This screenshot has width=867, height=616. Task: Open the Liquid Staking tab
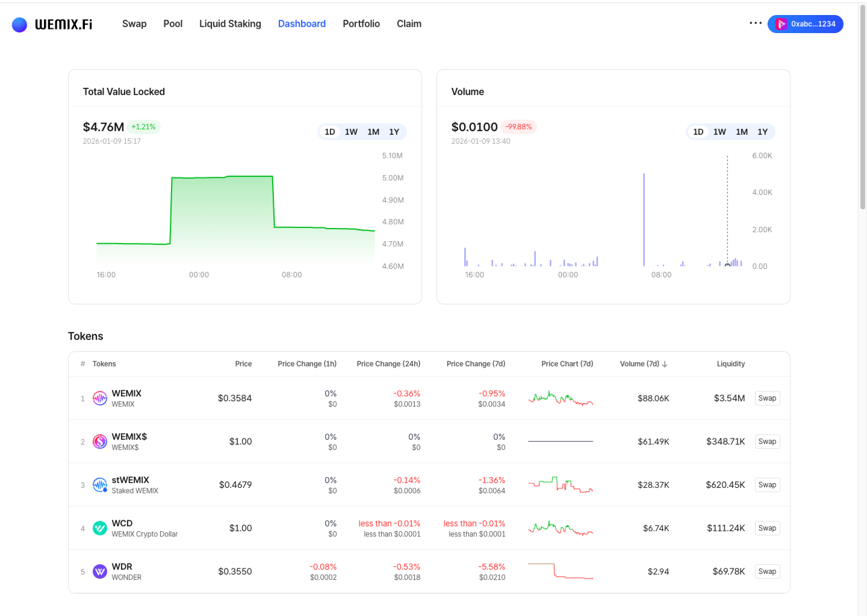(x=230, y=24)
